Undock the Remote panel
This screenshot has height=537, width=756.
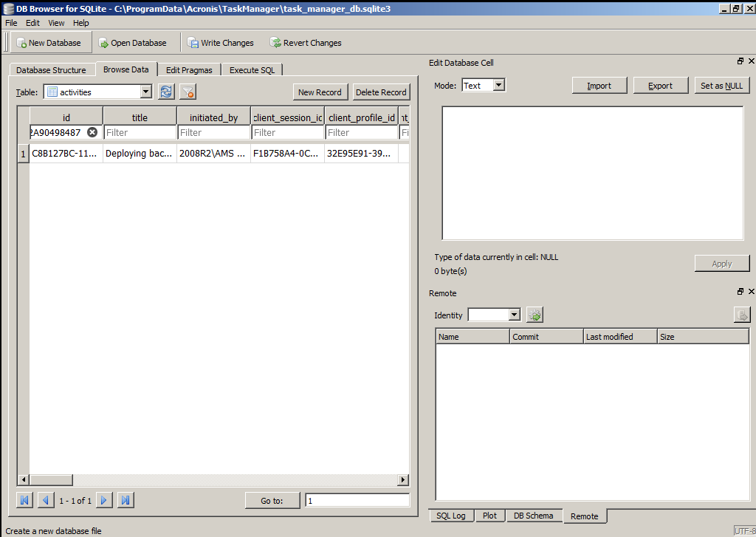pyautogui.click(x=740, y=292)
